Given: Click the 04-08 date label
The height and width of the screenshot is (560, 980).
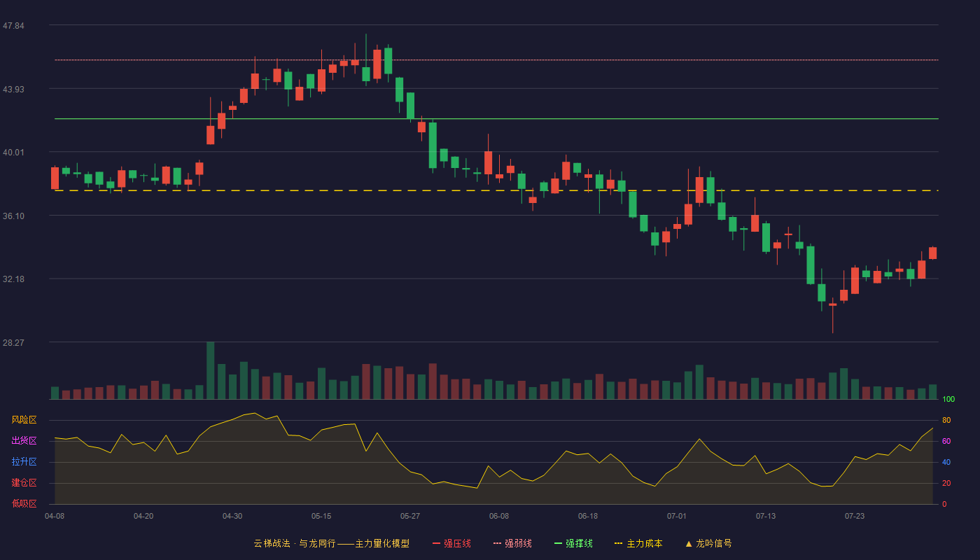Looking at the screenshot, I should pyautogui.click(x=55, y=516).
